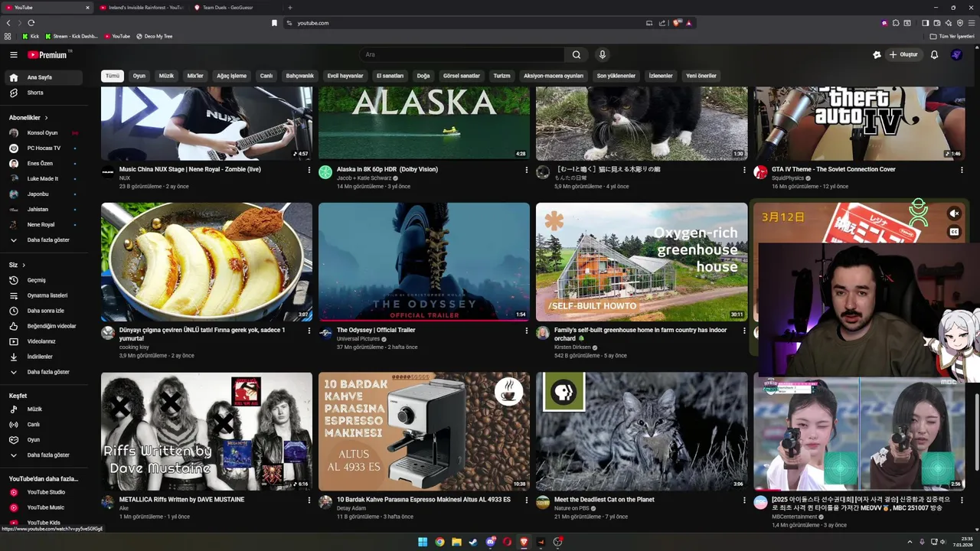Open Müzik under Keşfet
Viewport: 980px width, 551px height.
[45, 409]
